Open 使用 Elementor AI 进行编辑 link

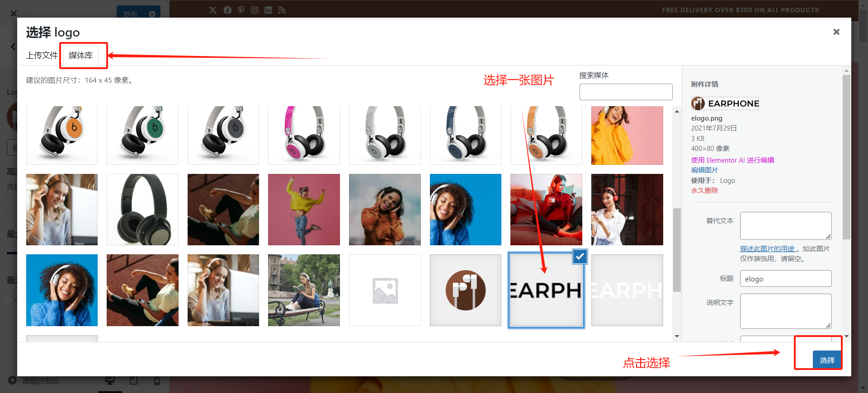(732, 160)
